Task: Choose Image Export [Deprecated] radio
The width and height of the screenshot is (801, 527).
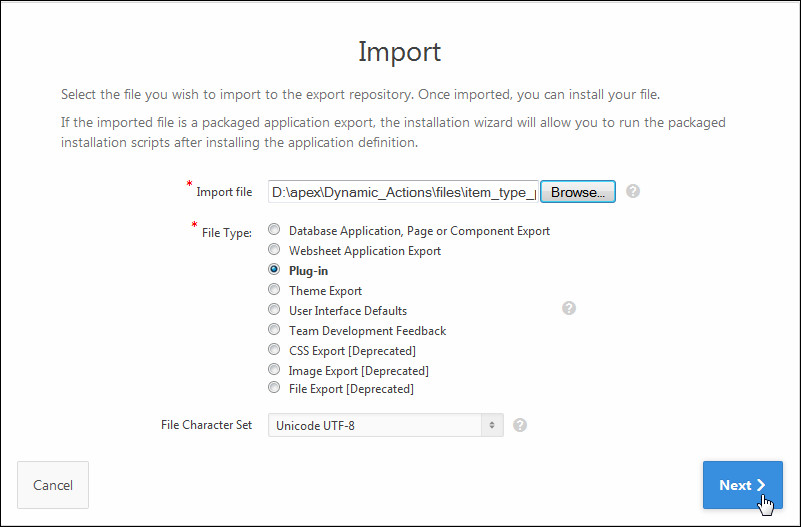Action: (274, 369)
